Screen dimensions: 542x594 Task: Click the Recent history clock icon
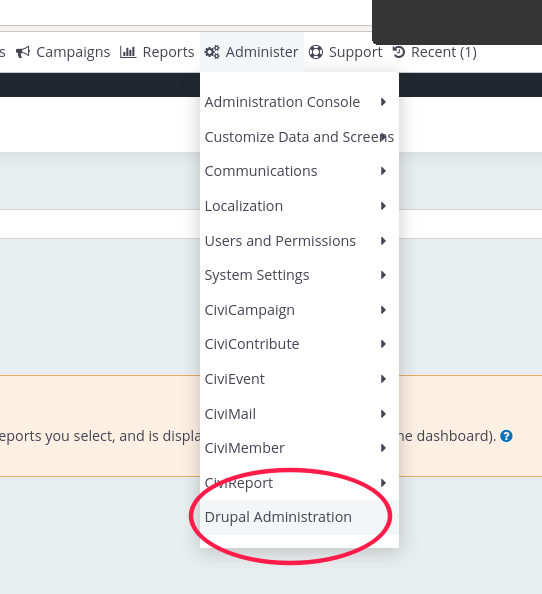click(x=399, y=52)
